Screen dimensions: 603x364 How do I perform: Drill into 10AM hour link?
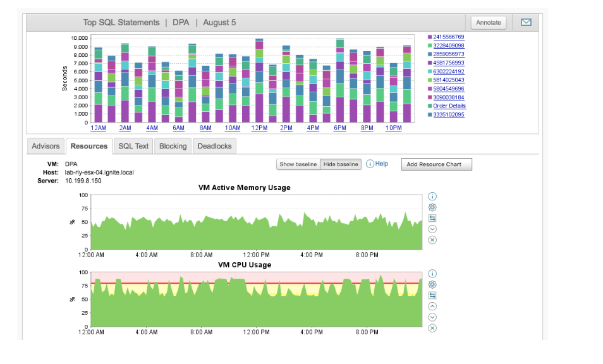point(233,128)
